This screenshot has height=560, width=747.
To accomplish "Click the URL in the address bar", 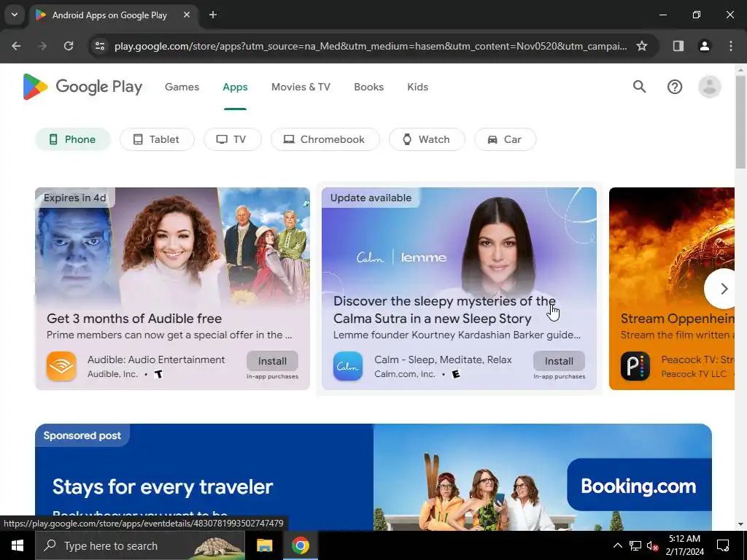I will [x=371, y=46].
